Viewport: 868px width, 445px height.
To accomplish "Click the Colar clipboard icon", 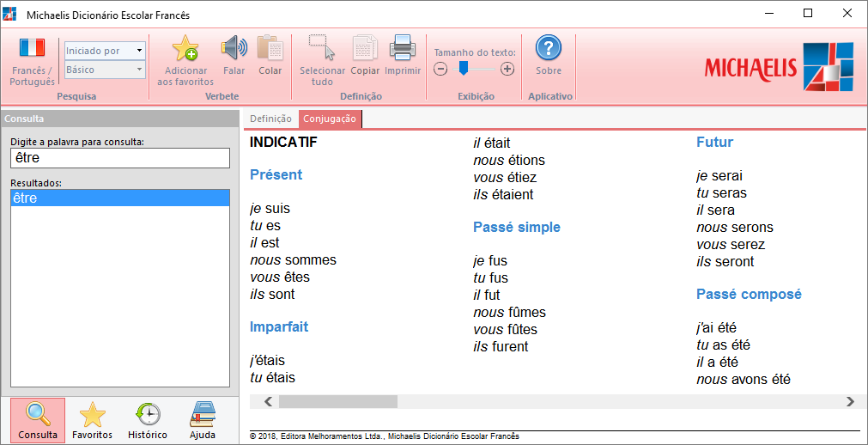I will [x=270, y=48].
